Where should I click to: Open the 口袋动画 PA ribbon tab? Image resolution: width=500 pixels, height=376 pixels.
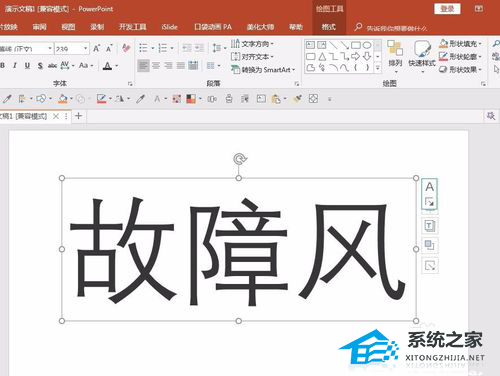(213, 27)
